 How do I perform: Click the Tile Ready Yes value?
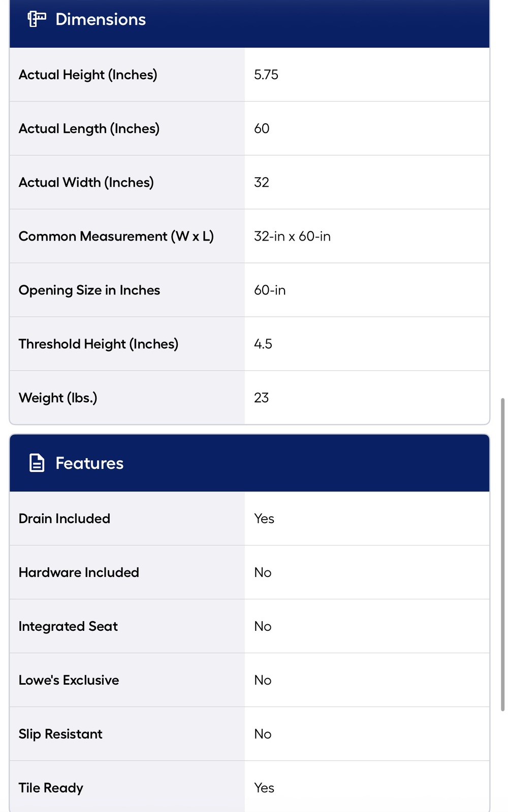coord(264,787)
